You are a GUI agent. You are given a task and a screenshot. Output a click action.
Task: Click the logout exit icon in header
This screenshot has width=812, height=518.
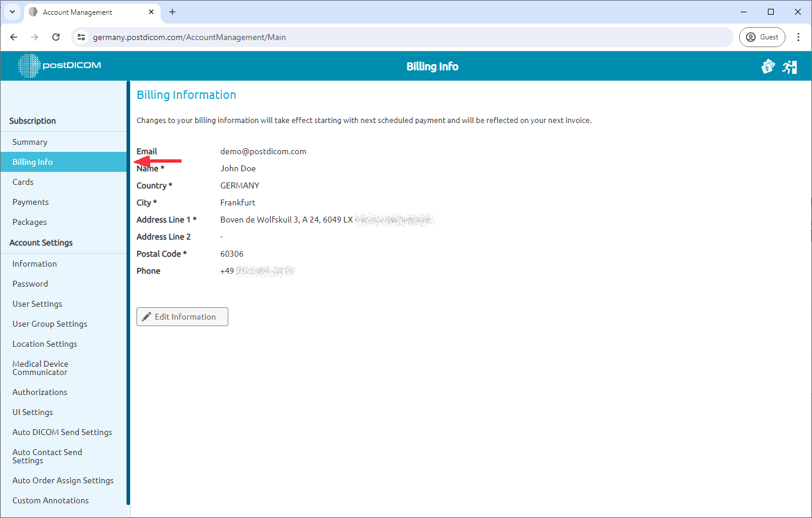pos(790,67)
